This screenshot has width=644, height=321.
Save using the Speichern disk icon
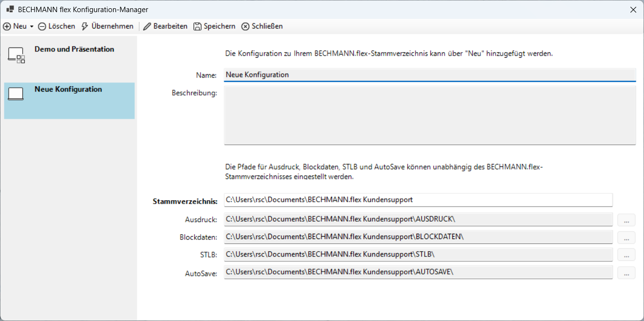click(198, 26)
